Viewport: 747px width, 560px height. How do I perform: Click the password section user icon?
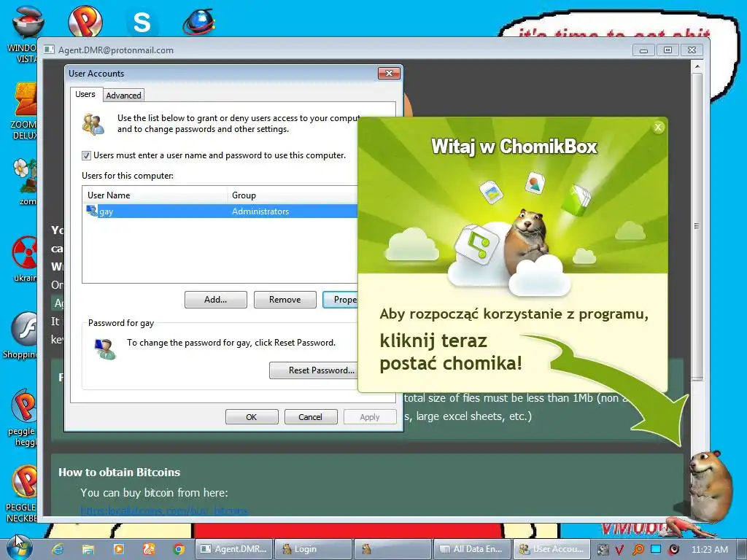tap(105, 349)
